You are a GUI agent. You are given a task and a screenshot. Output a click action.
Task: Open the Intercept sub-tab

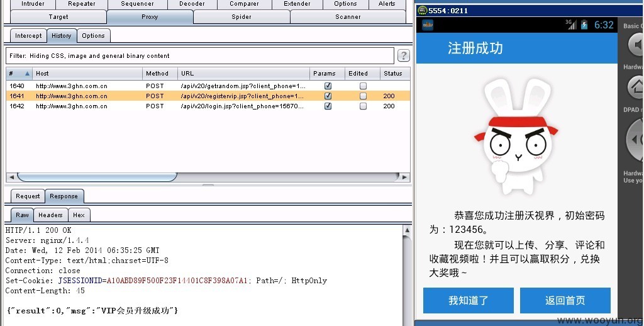click(28, 36)
